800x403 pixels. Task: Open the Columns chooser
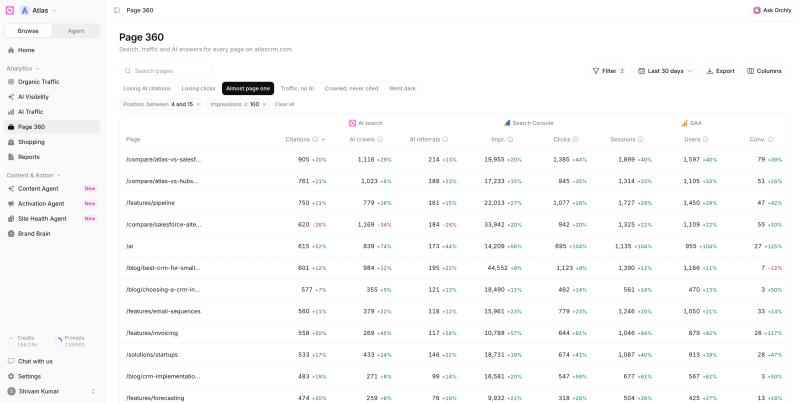764,71
